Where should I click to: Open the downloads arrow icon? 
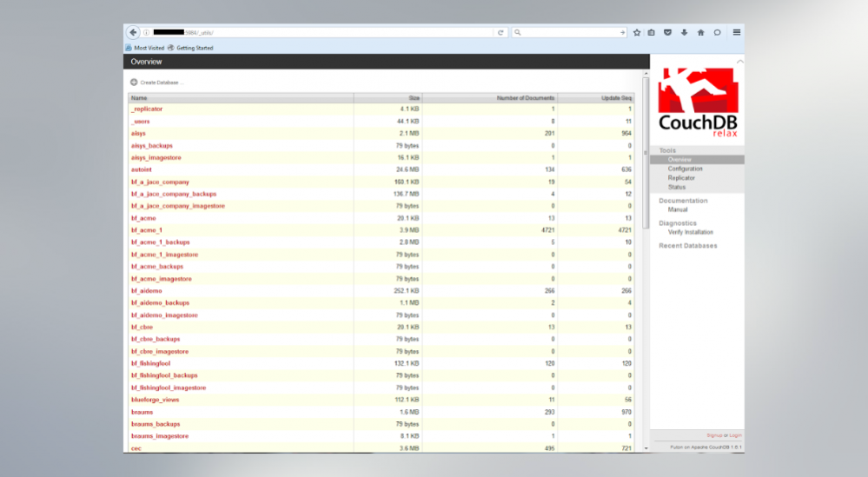[x=684, y=32]
